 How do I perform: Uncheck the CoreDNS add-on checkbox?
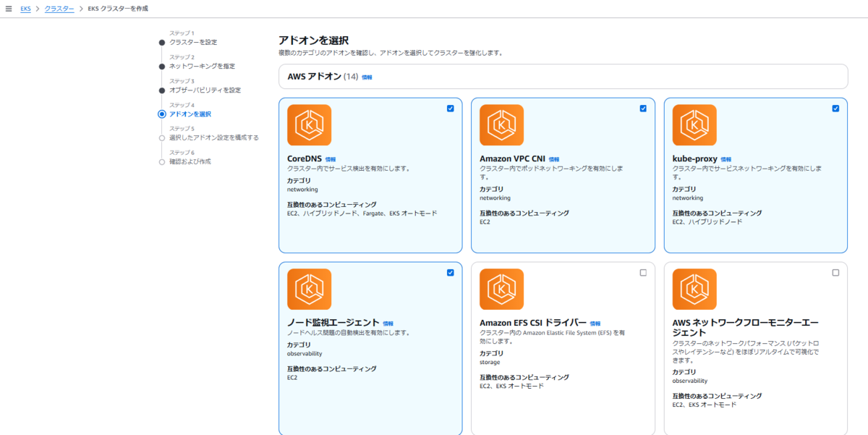tap(451, 109)
